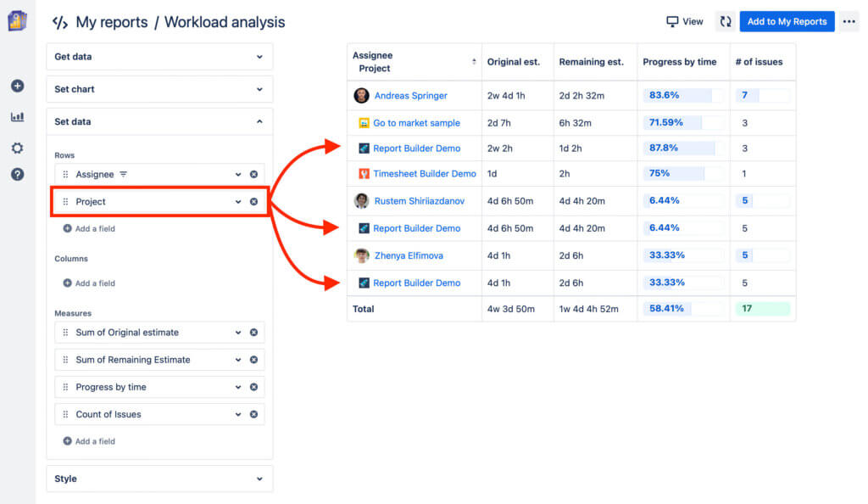
Task: Click the drag handle on Sum of Original estimate
Action: (x=67, y=333)
